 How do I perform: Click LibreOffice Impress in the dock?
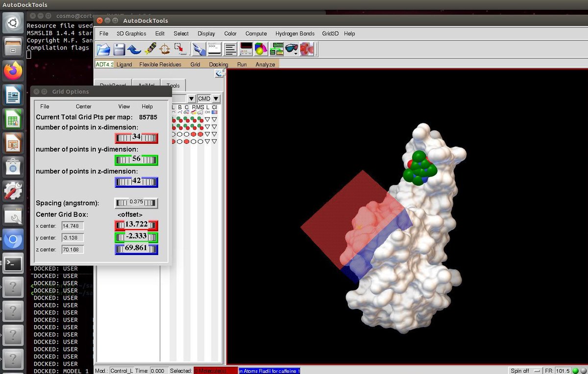(13, 143)
